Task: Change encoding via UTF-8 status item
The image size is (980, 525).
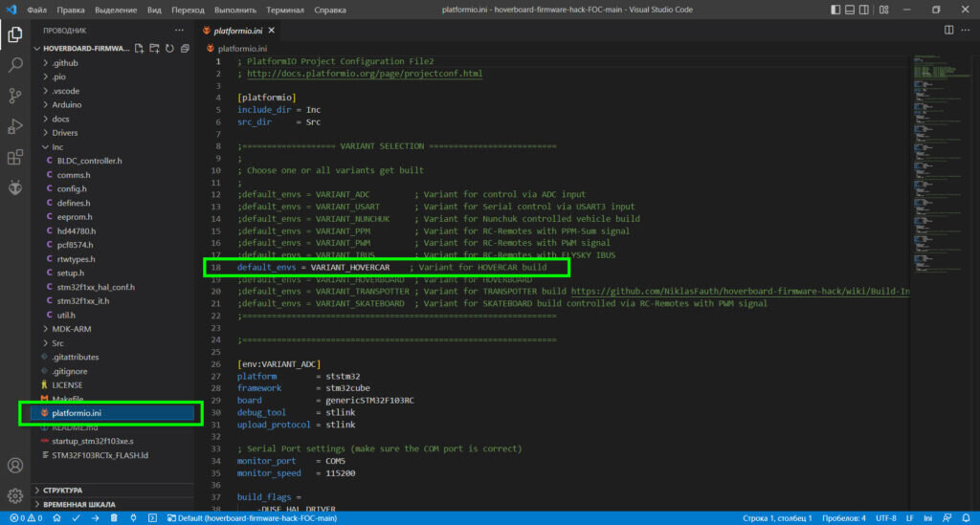Action: [x=885, y=518]
